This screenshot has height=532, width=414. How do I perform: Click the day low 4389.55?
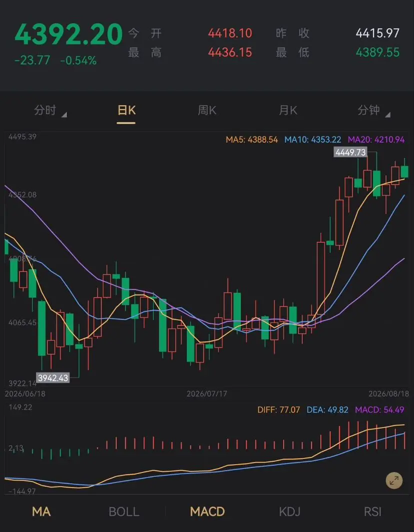tap(377, 52)
